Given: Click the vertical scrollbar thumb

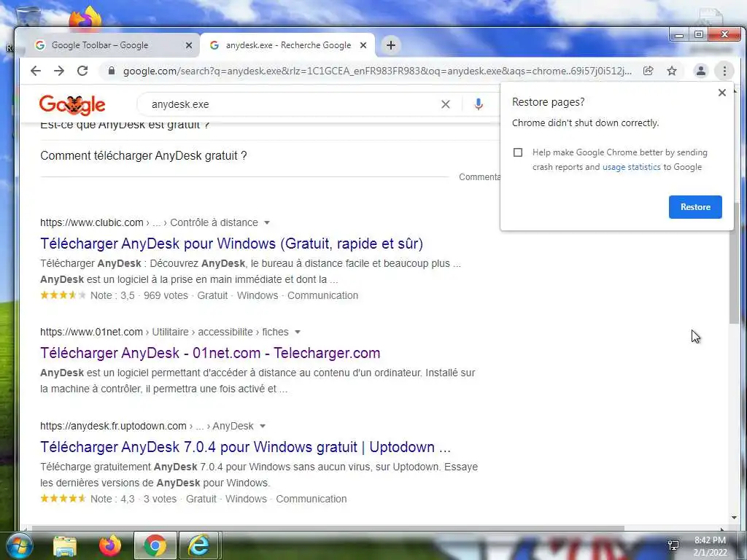Looking at the screenshot, I should point(734,262).
